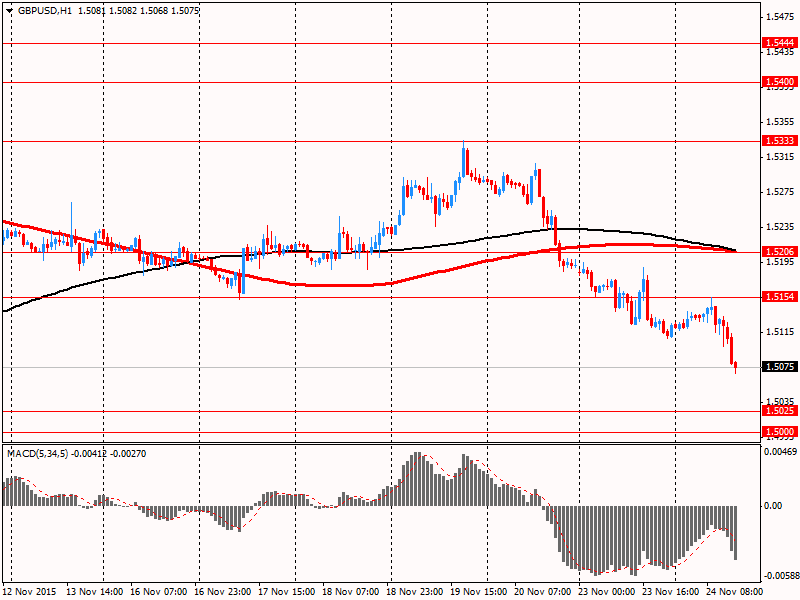The height and width of the screenshot is (600, 800).
Task: Click the 1.5115 price scale value
Action: [780, 332]
